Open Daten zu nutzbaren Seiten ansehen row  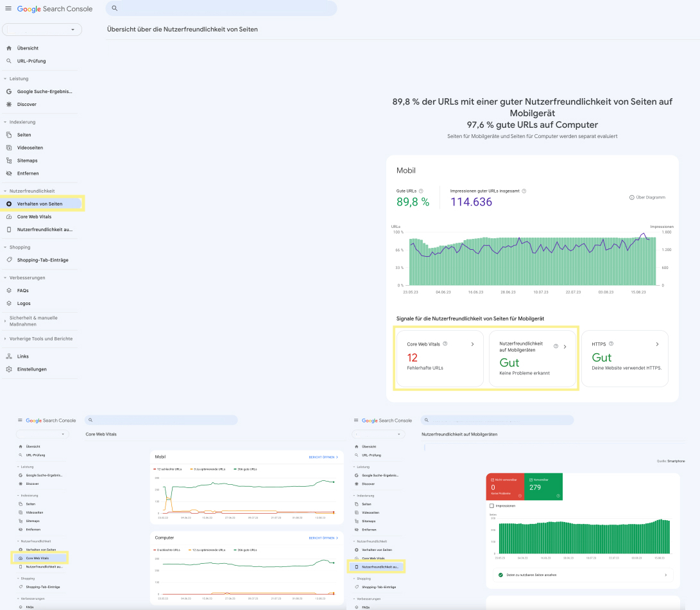[x=583, y=575]
